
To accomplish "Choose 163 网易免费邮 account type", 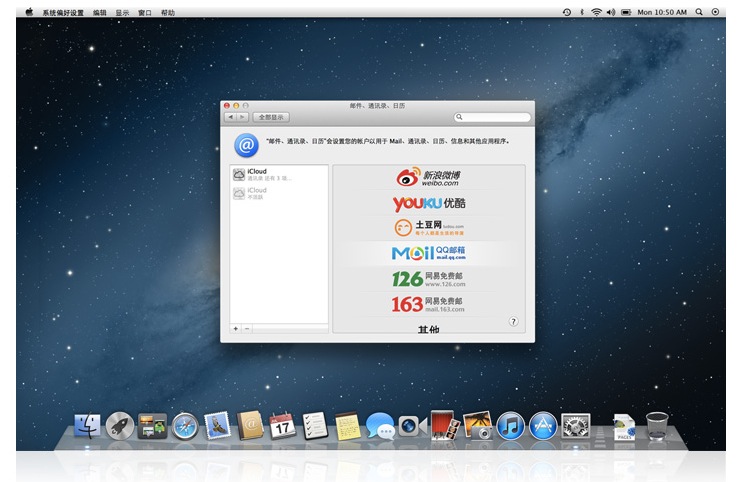I will (428, 304).
